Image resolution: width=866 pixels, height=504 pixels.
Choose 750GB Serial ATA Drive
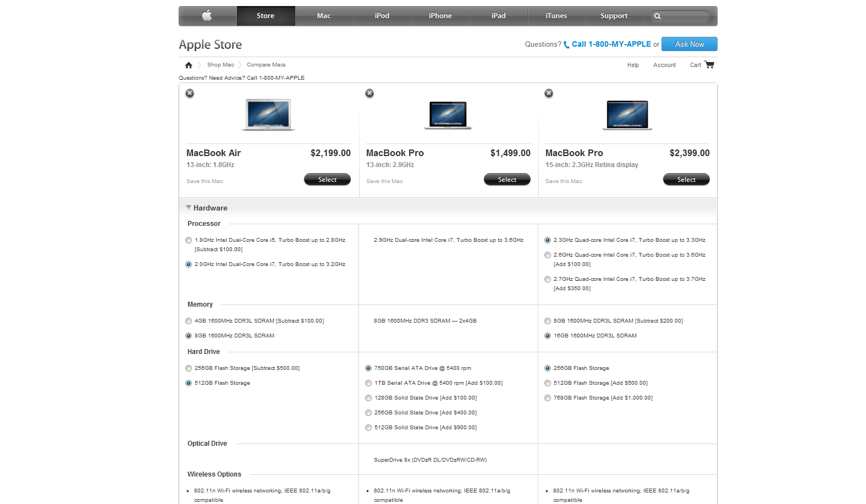click(x=368, y=368)
